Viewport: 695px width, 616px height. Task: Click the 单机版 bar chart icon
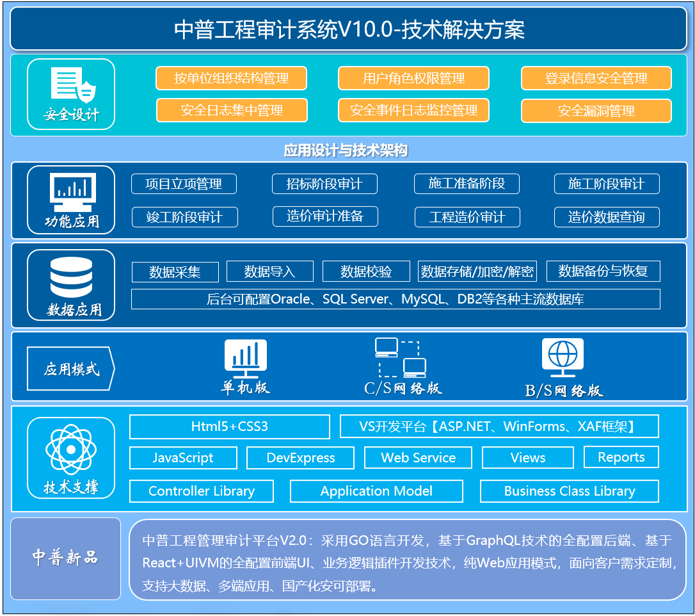pyautogui.click(x=246, y=359)
